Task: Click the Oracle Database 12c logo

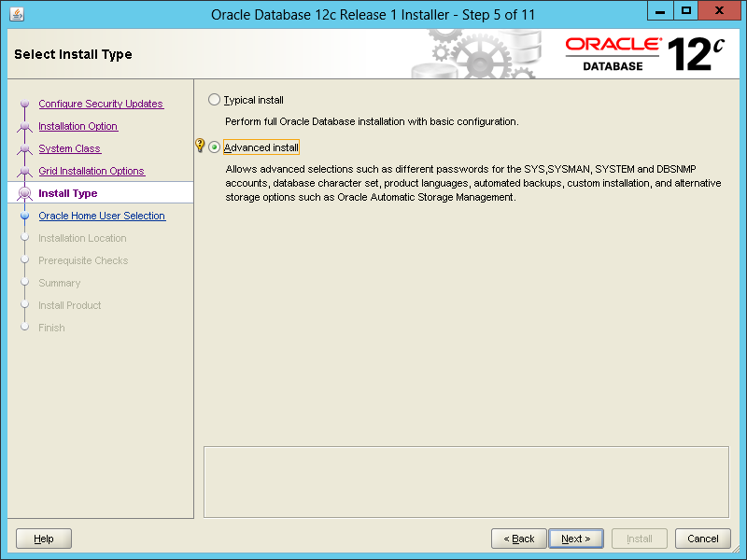Action: pyautogui.click(x=645, y=54)
